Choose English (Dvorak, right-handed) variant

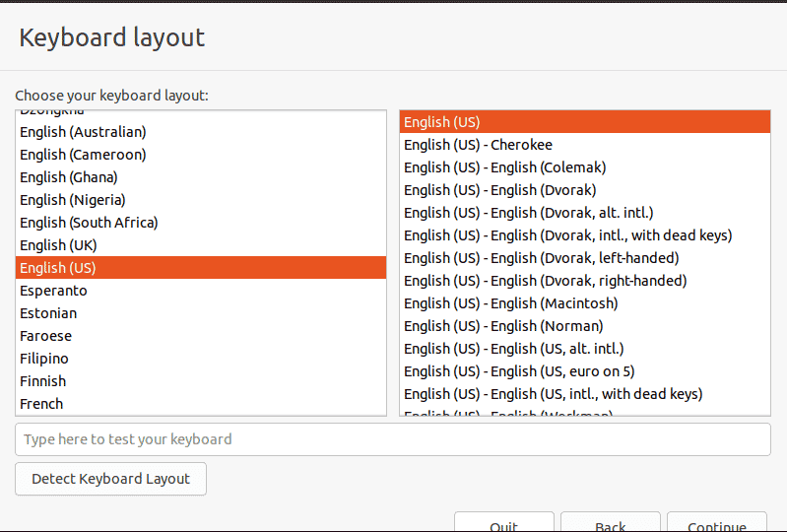(585, 281)
